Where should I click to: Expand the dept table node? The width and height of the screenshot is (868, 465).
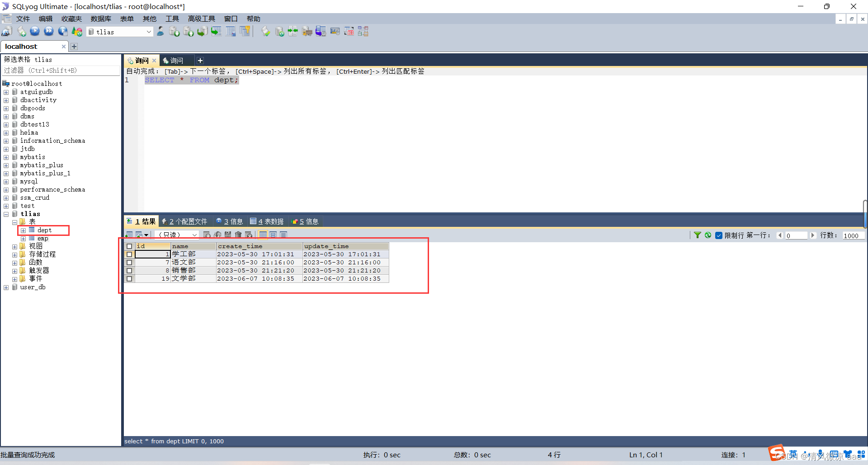(24, 230)
